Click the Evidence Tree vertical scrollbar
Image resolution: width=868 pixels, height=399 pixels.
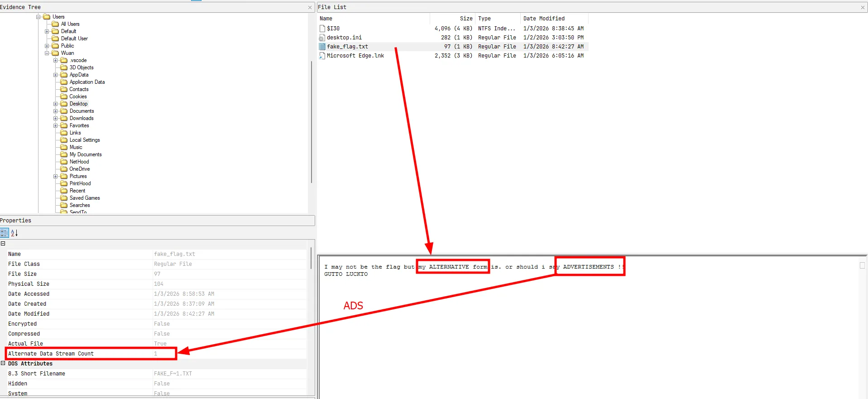tap(311, 122)
